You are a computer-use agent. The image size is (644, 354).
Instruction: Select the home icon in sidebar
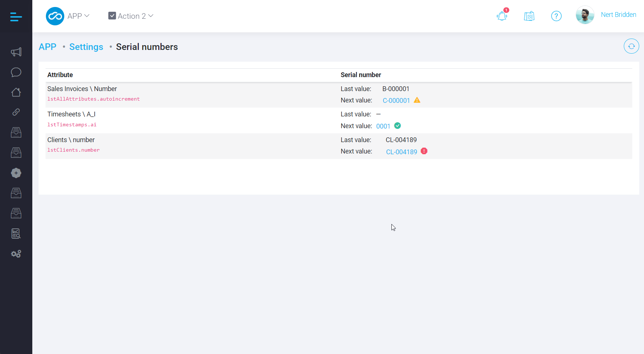pos(16,92)
